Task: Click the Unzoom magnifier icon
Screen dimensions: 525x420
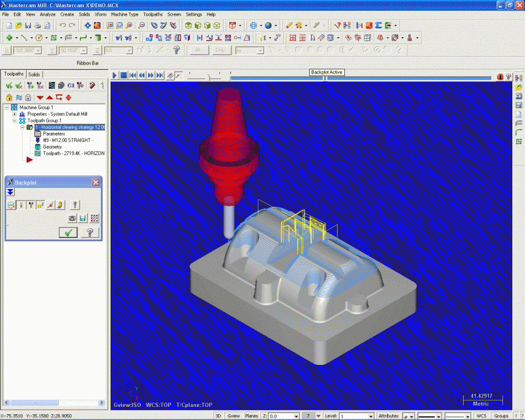Action: (142, 25)
